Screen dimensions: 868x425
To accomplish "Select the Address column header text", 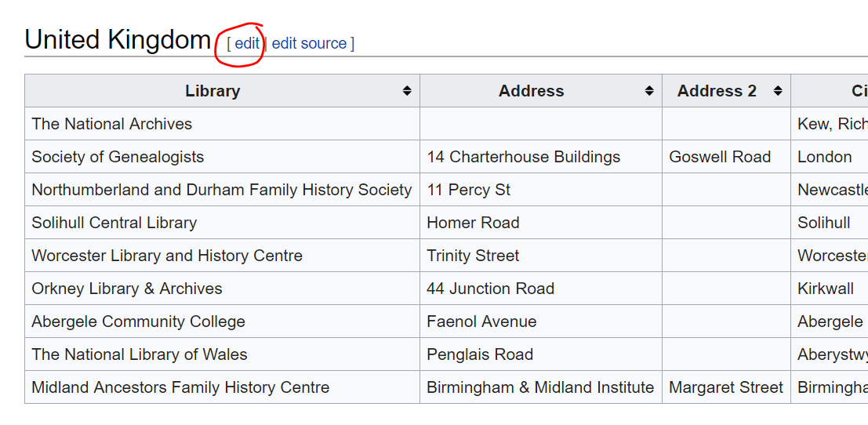I will pos(531,91).
